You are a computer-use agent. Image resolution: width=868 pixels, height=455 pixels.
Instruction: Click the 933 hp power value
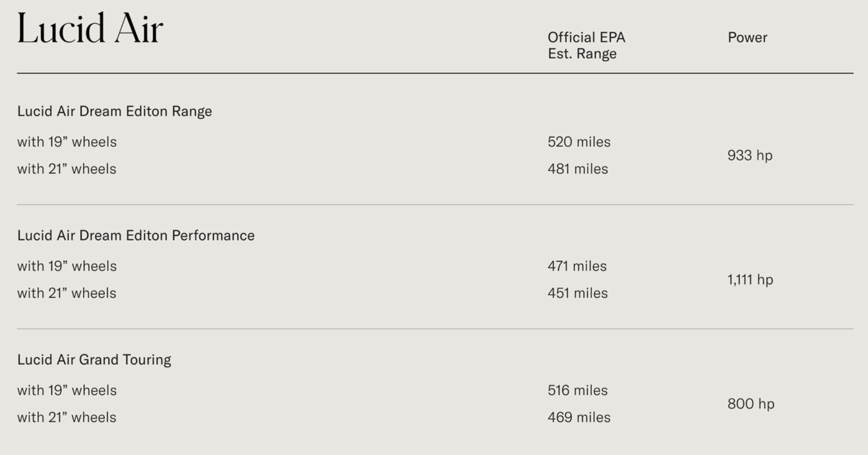[x=750, y=155]
